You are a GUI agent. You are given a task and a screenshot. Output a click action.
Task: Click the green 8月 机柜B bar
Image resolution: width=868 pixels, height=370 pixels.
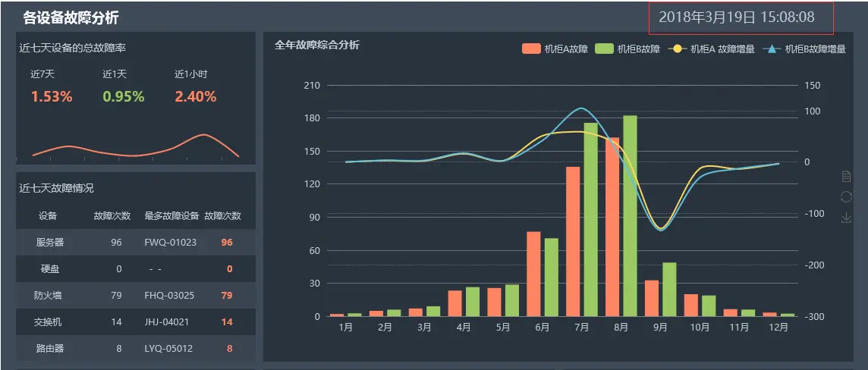pyautogui.click(x=630, y=216)
